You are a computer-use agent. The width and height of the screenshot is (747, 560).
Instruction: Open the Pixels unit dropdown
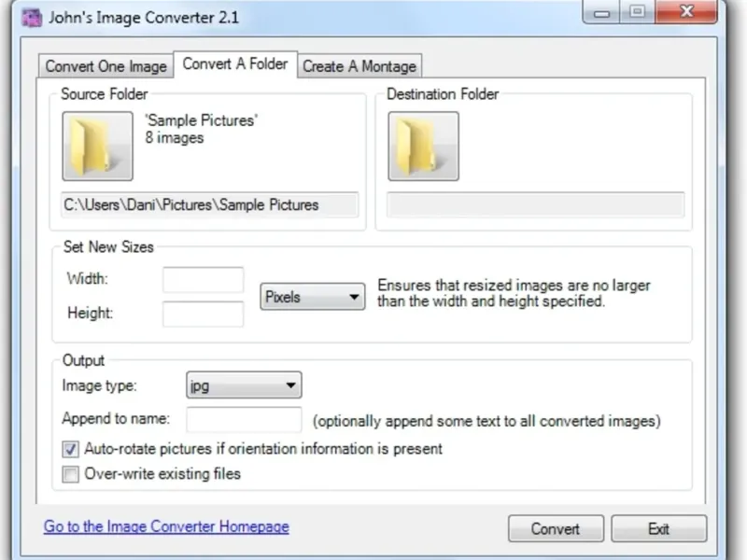[x=312, y=298]
